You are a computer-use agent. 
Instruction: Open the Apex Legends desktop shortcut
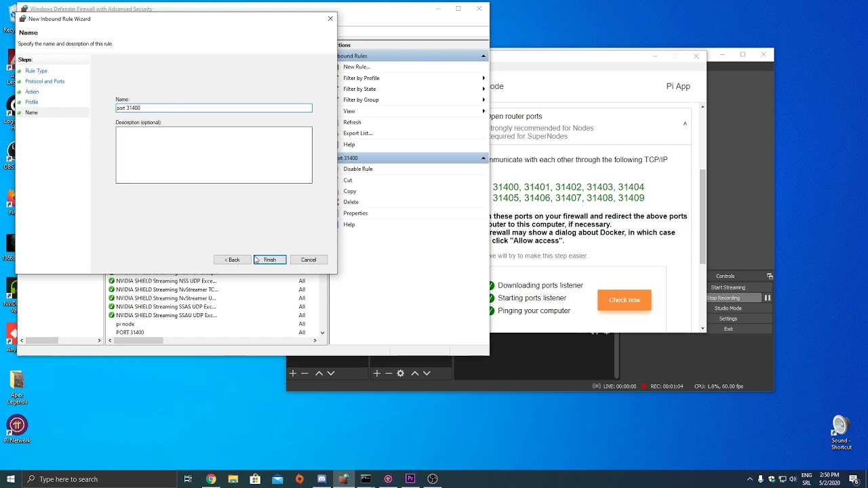[17, 388]
